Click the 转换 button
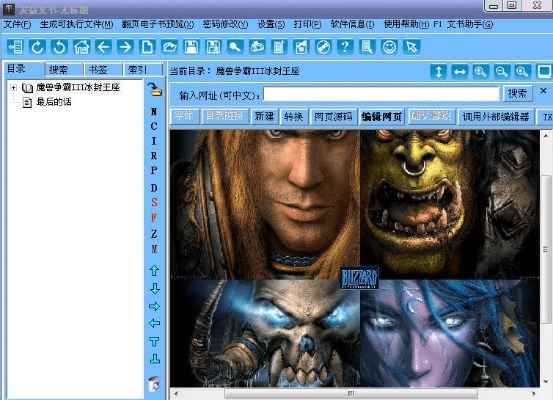Screen dimensions: 553x400 [x=293, y=116]
